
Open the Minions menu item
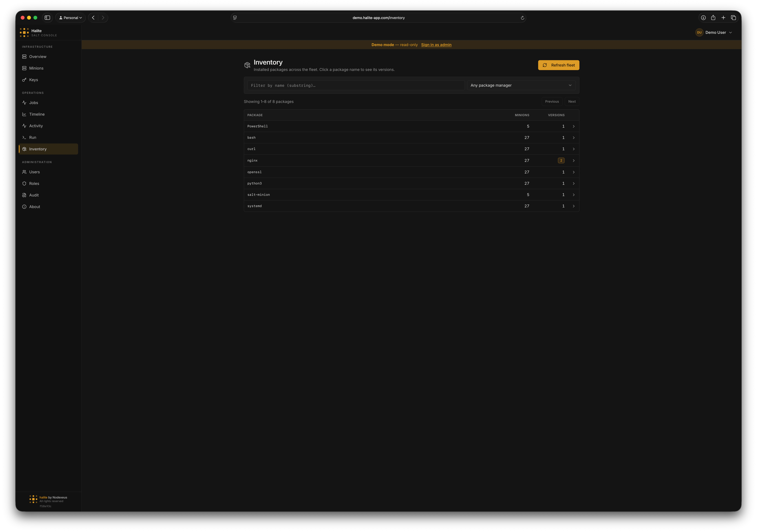tap(48, 68)
